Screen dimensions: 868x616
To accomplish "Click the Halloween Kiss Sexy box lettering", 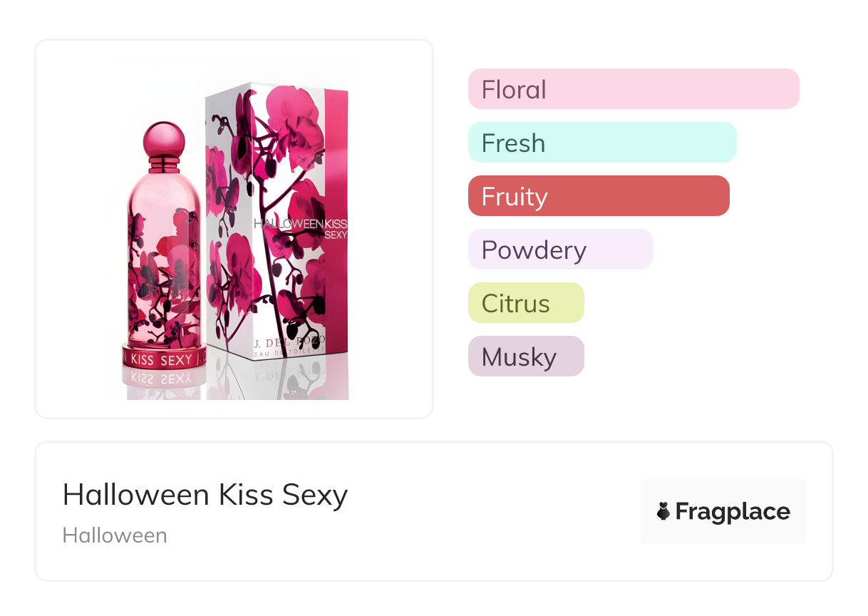I will click(301, 228).
